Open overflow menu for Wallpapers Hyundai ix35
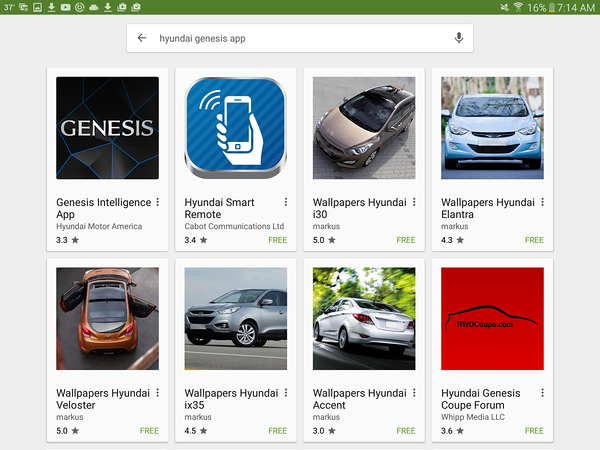 (x=286, y=393)
